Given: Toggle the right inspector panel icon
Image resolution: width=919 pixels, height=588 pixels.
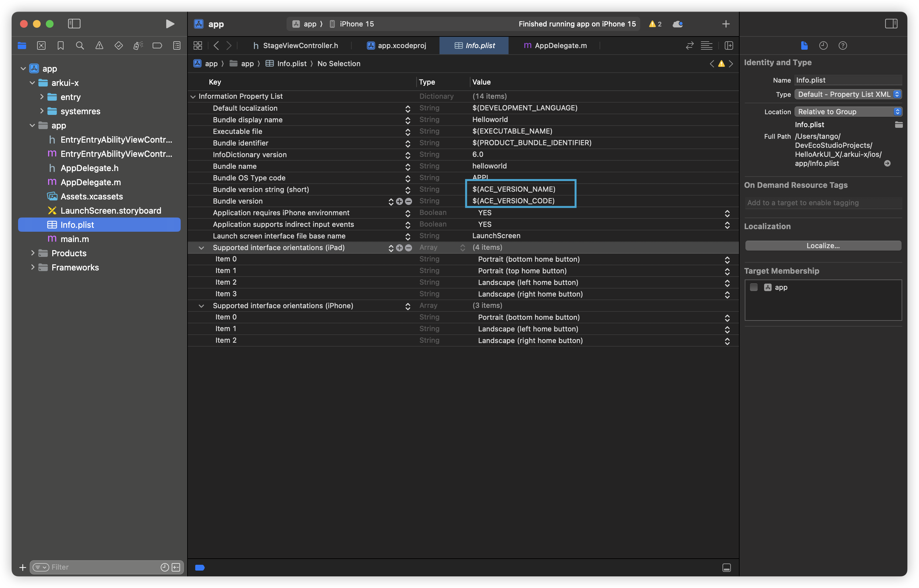Looking at the screenshot, I should click(x=891, y=24).
